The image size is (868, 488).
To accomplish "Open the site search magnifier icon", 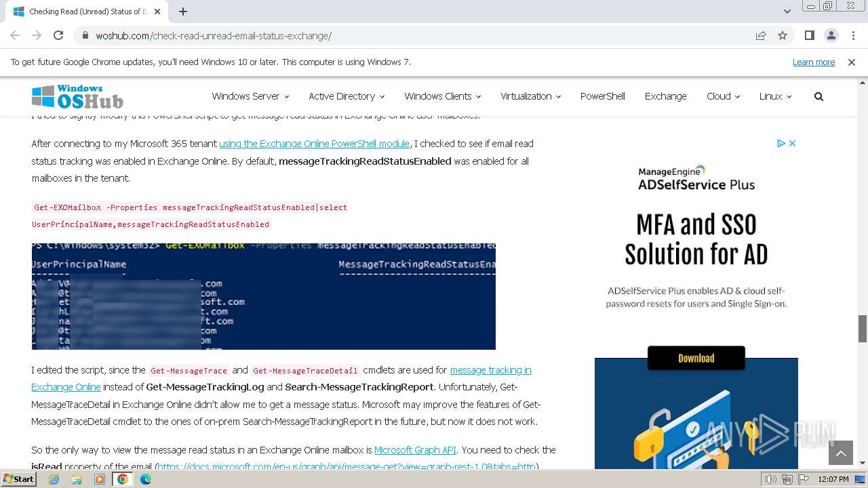I will point(818,96).
